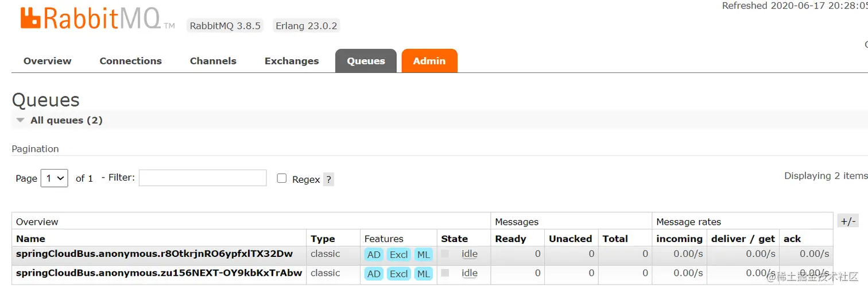Image resolution: width=868 pixels, height=292 pixels.
Task: Open queue springCloudBus.anonymous.r8OtkrjnRO6ypfxlTX32Dw
Action: 154,254
